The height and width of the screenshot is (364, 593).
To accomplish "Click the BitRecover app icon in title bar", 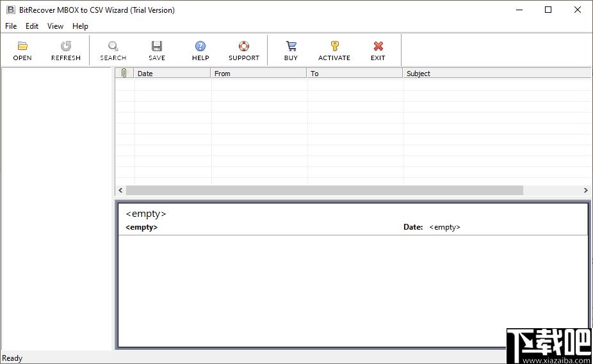I will (x=11, y=10).
